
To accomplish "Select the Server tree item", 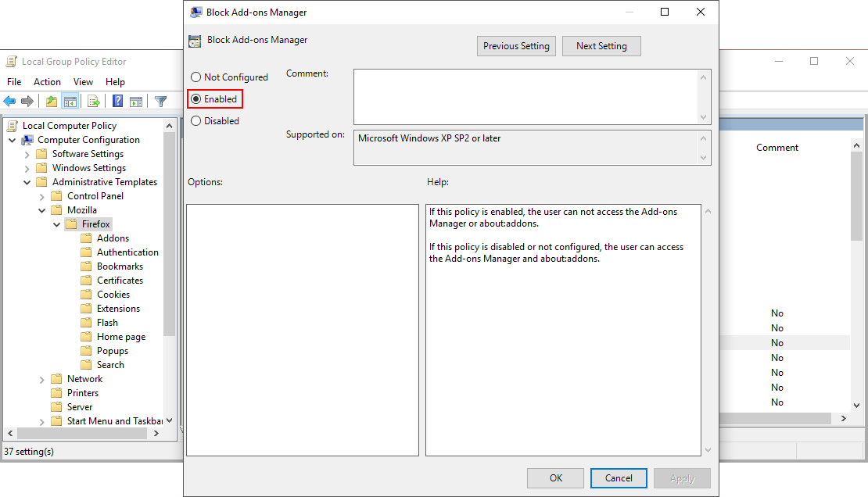I will pyautogui.click(x=80, y=407).
